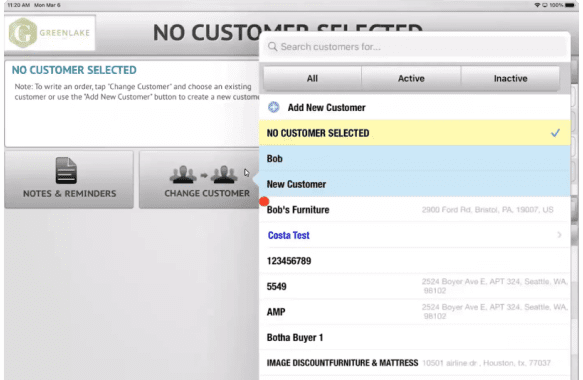
Task: Switch to the Inactive tab
Action: [x=510, y=78]
